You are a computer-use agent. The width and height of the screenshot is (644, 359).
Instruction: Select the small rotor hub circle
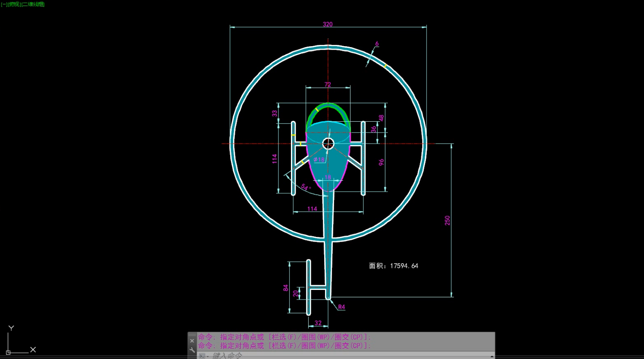[328, 144]
